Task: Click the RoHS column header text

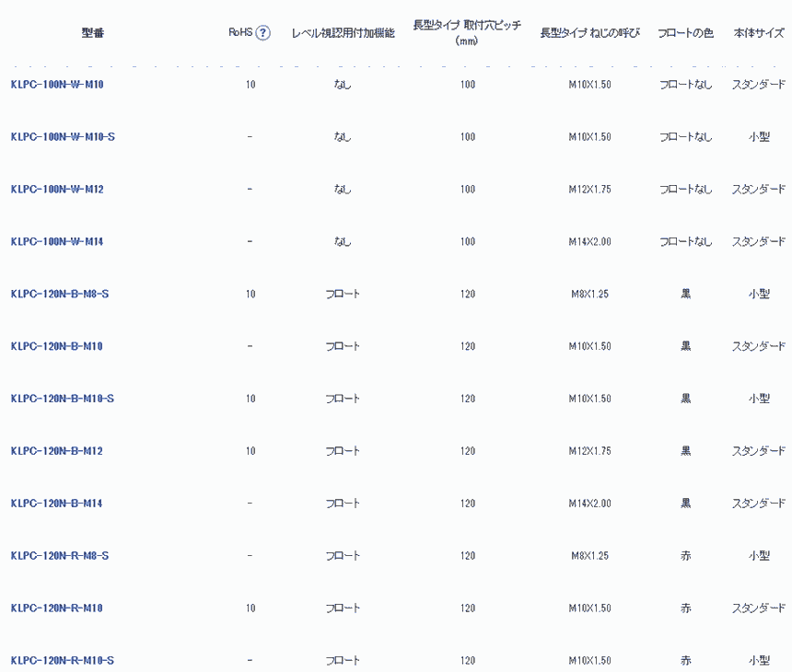Action: click(239, 32)
